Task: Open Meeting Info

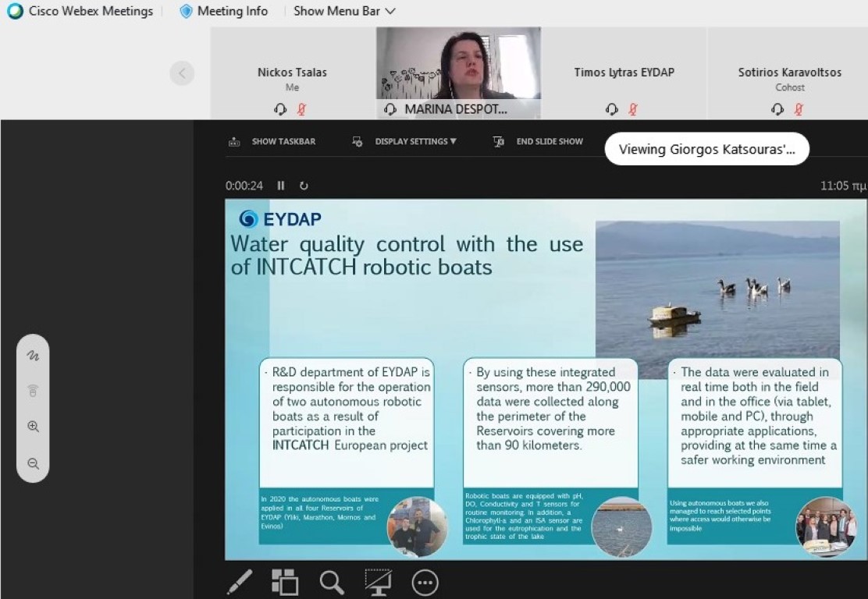Action: pyautogui.click(x=223, y=11)
